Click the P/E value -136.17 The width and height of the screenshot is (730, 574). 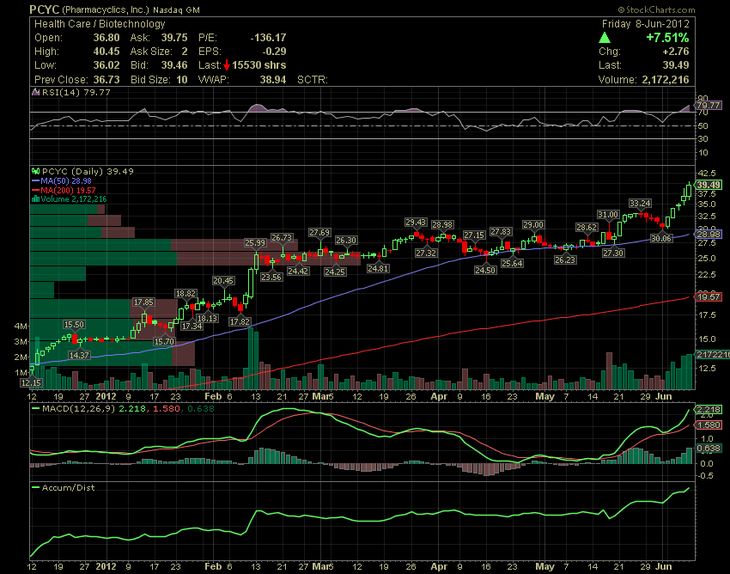pos(268,37)
